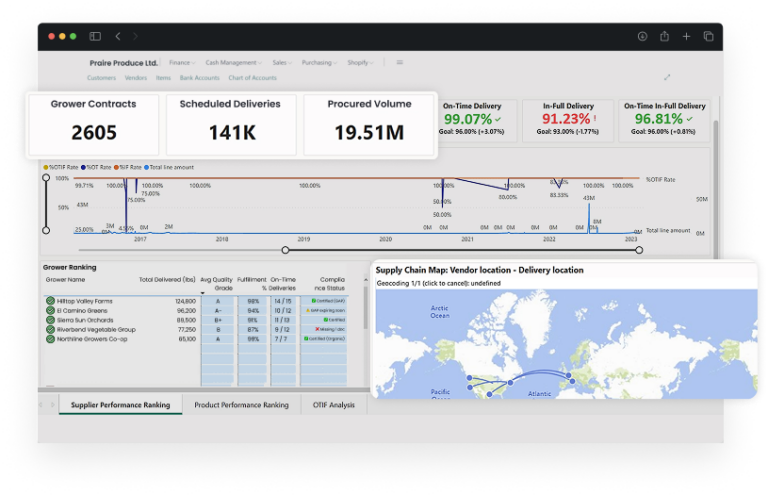
Task: Show tab overview icon
Action: (x=708, y=36)
